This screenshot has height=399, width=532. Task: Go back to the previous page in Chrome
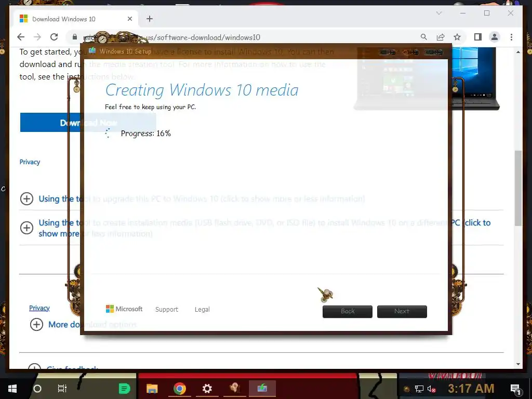(x=21, y=37)
